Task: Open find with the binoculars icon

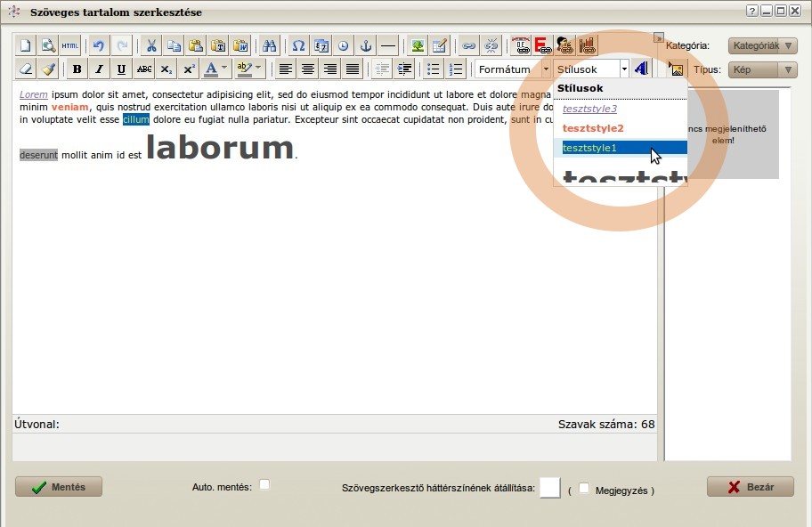Action: click(x=269, y=45)
